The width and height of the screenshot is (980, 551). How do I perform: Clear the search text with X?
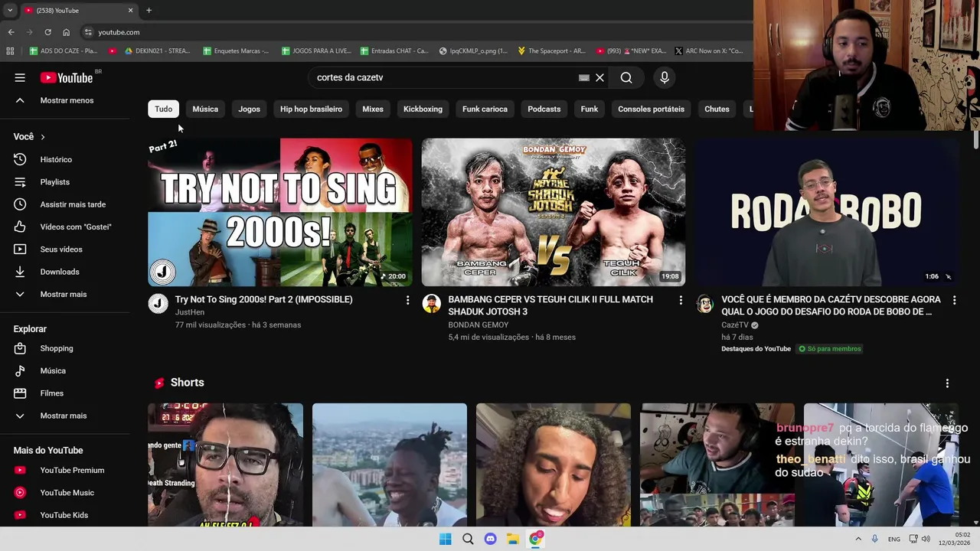click(x=599, y=77)
